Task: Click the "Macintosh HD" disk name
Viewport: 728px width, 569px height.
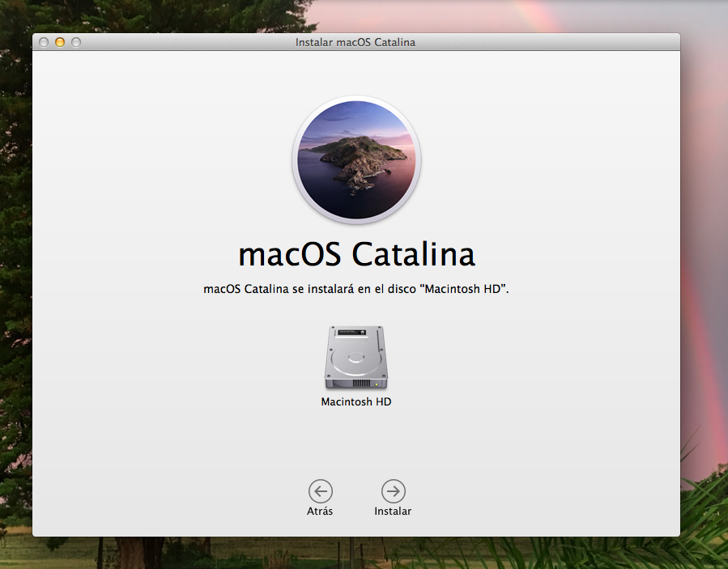Action: tap(356, 401)
